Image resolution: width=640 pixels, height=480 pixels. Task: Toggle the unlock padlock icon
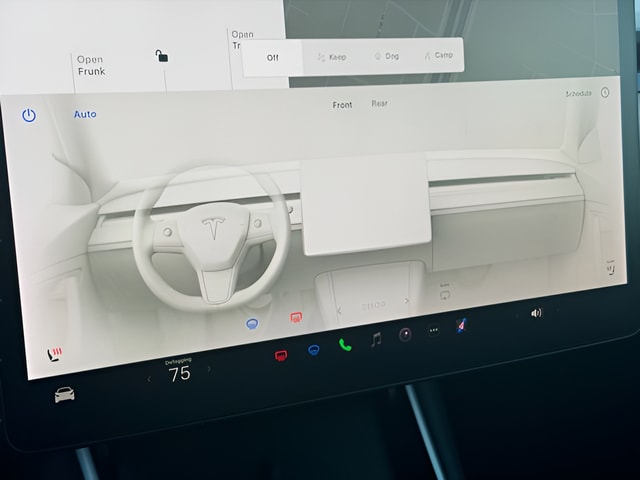point(162,57)
